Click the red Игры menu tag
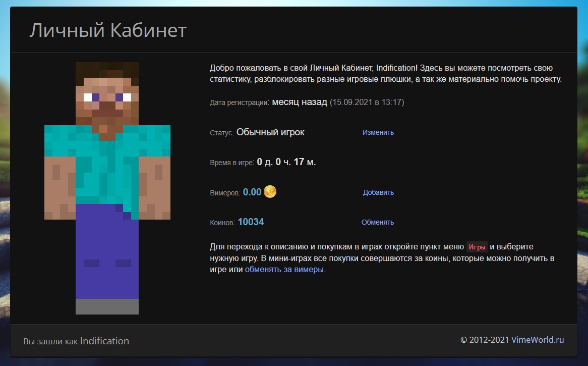Viewport: 588px width, 366px height. [477, 247]
